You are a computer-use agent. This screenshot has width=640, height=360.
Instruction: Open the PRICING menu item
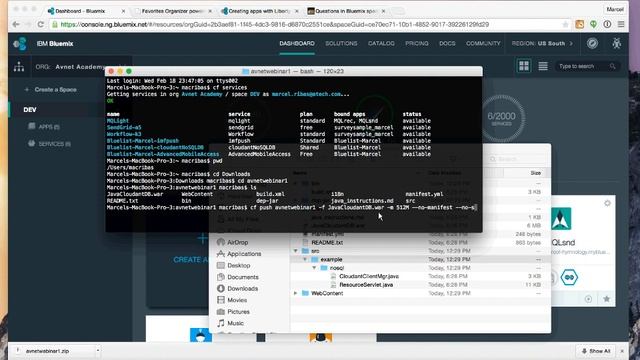(x=417, y=43)
